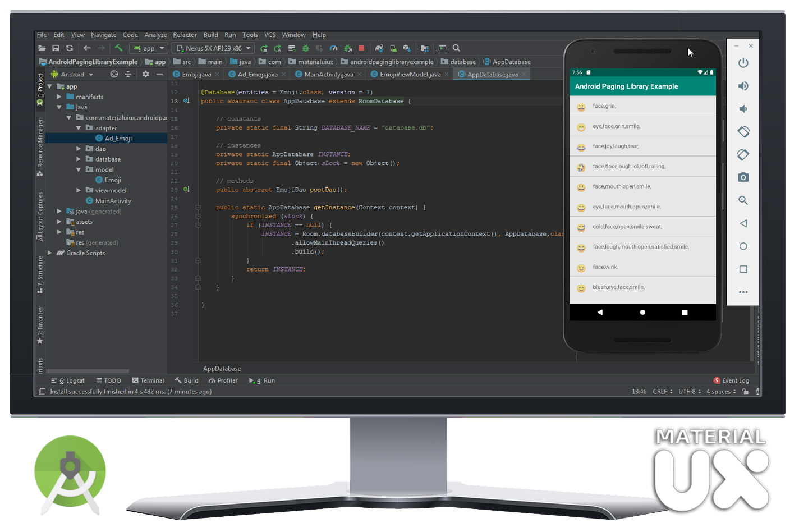Open the AVD Manager from the toolbar

[x=393, y=48]
